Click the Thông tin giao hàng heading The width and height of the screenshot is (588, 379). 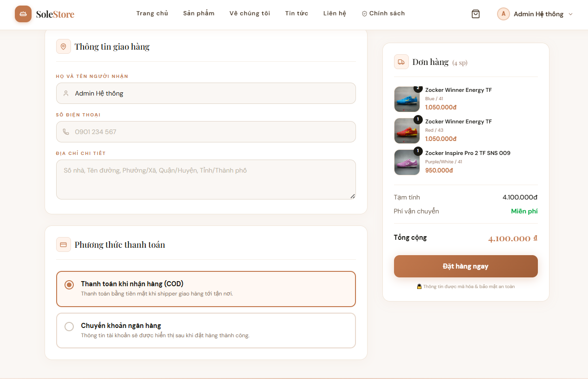112,46
